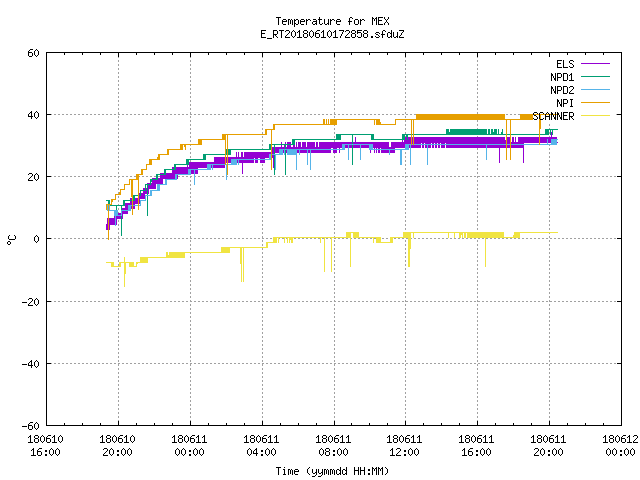Click the SCANNER legend label
Image resolution: width=640 pixels, height=480 pixels.
click(553, 116)
